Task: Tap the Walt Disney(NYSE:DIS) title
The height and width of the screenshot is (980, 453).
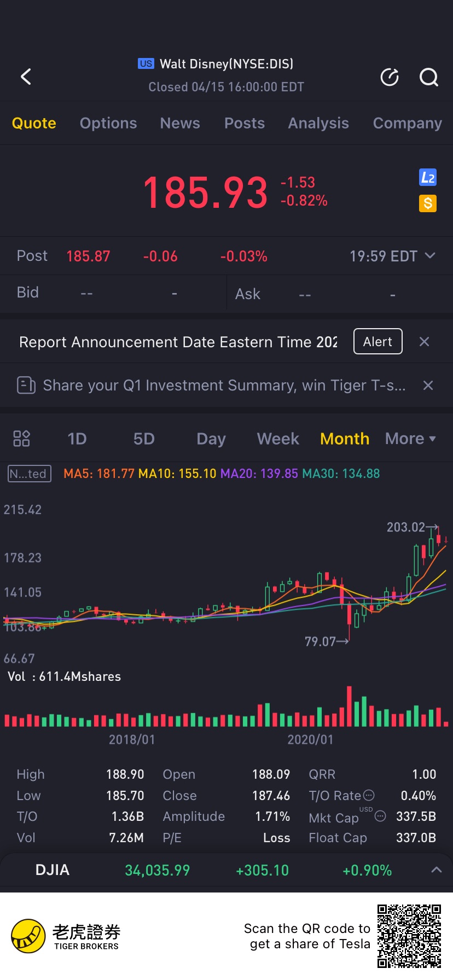Action: [226, 64]
